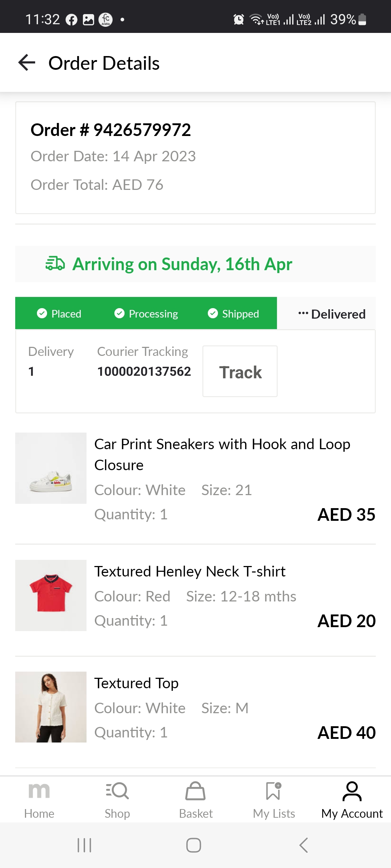Open the Home tab icon

pos(39,791)
